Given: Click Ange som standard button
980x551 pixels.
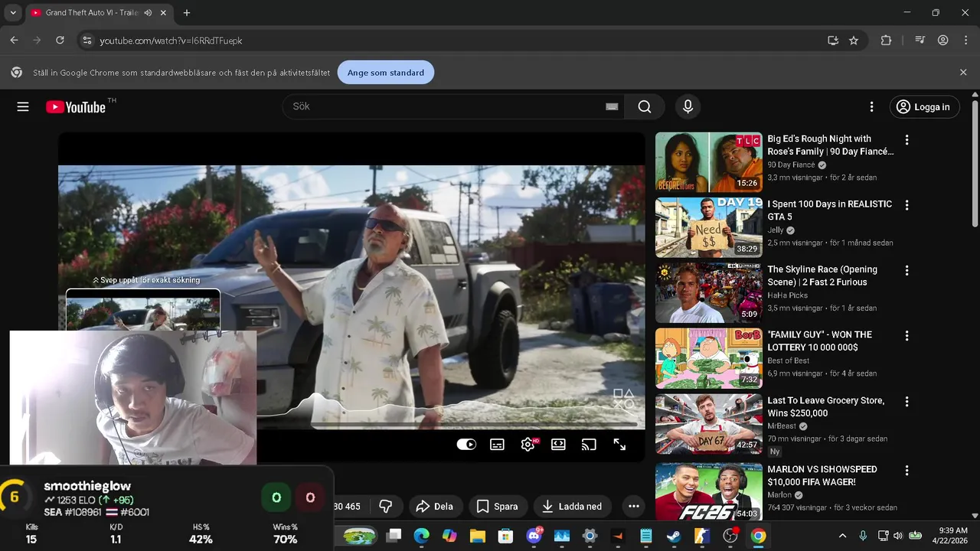Looking at the screenshot, I should point(386,73).
